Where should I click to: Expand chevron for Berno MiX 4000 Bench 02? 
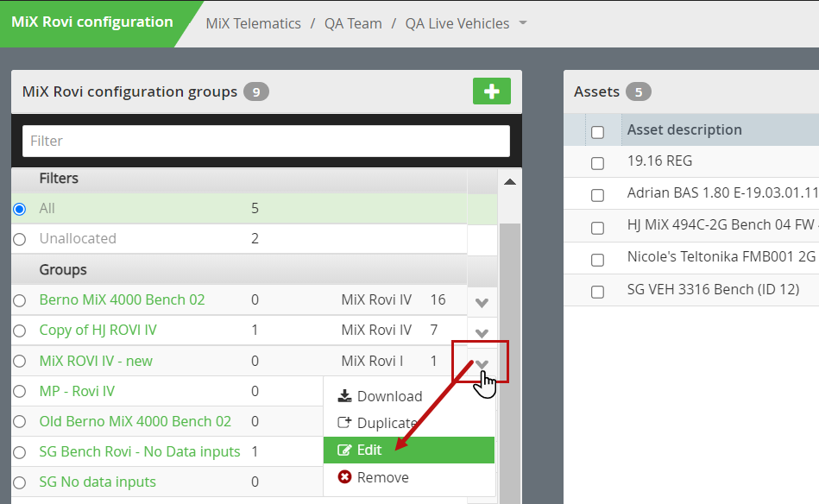[482, 302]
